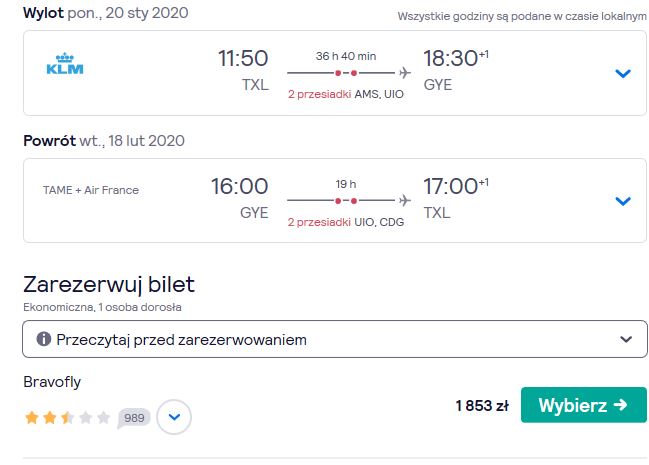This screenshot has width=649, height=465.
Task: Click the Bravofly star rating
Action: (67, 417)
